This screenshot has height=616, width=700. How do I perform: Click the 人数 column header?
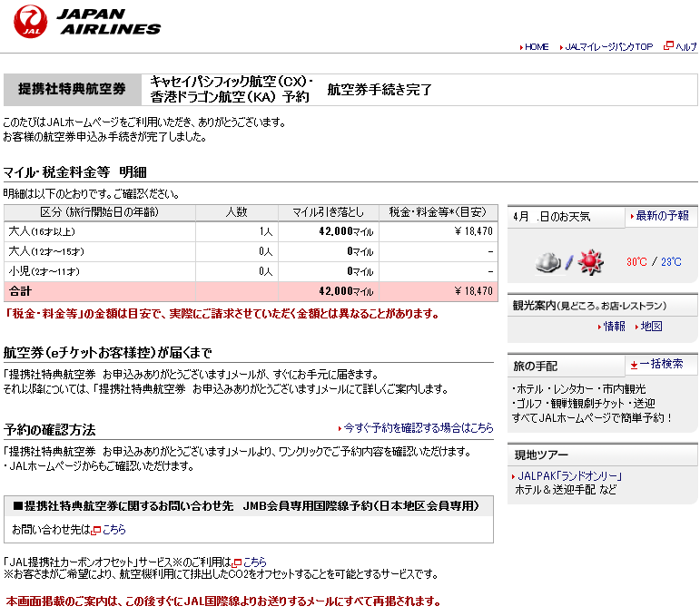237,212
